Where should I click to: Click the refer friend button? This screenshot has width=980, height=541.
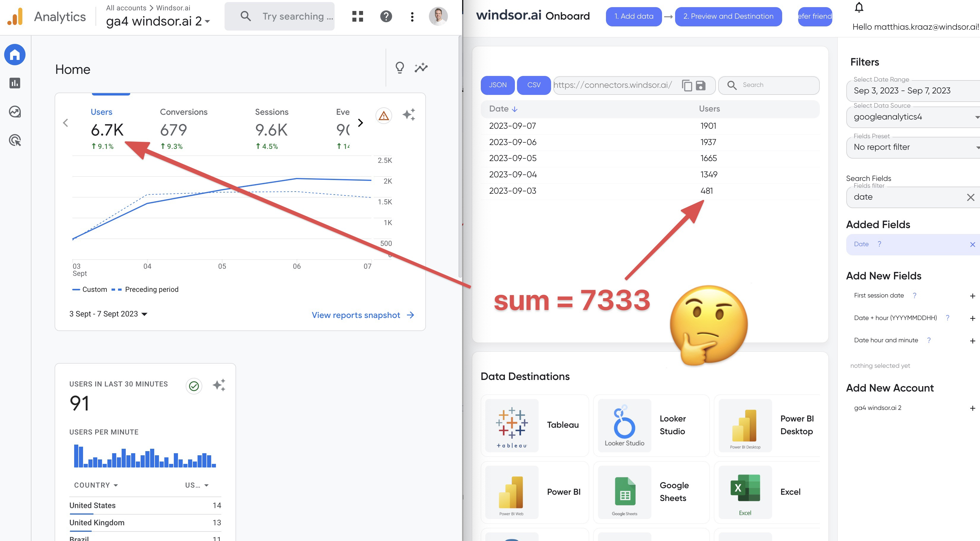pyautogui.click(x=815, y=16)
